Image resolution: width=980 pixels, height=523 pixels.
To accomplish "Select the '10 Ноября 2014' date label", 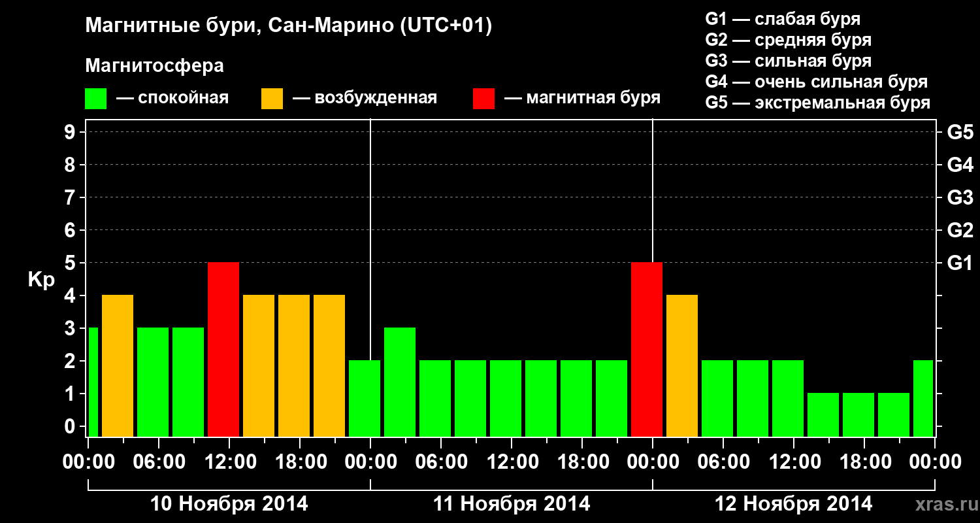I will [x=229, y=504].
